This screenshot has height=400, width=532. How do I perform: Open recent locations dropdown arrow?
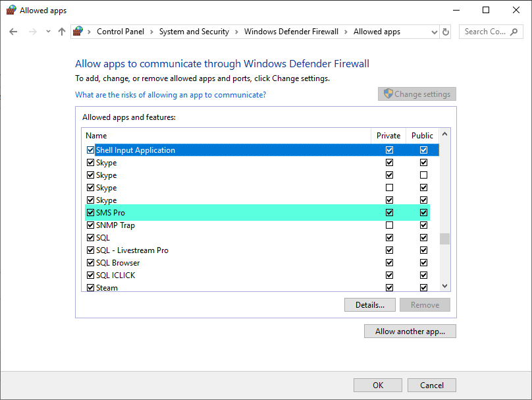(x=48, y=32)
